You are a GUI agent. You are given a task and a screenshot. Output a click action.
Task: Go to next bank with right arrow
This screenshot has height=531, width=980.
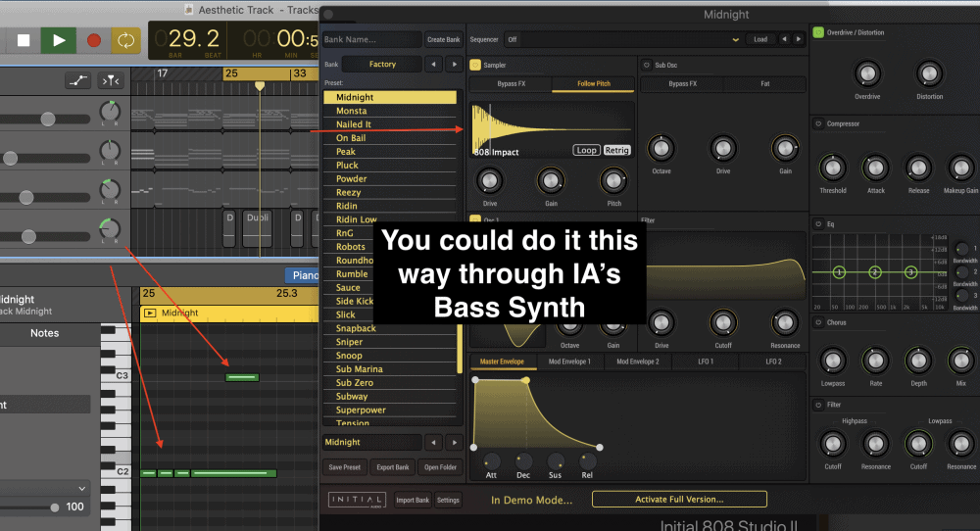pyautogui.click(x=455, y=65)
